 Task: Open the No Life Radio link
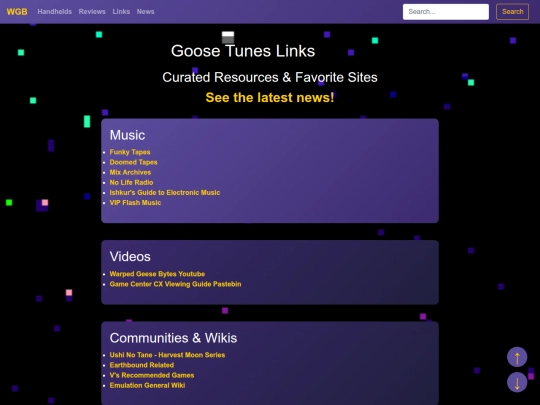[131, 183]
